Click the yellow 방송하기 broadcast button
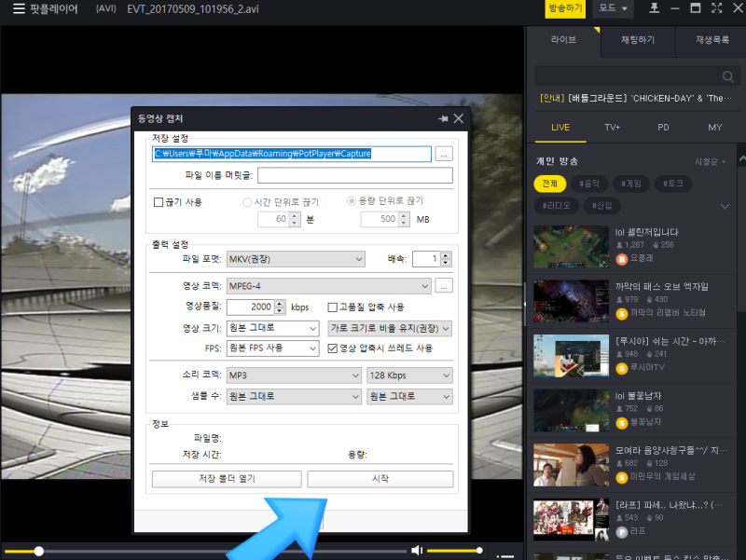Screen dimensions: 746x560 (565, 8)
